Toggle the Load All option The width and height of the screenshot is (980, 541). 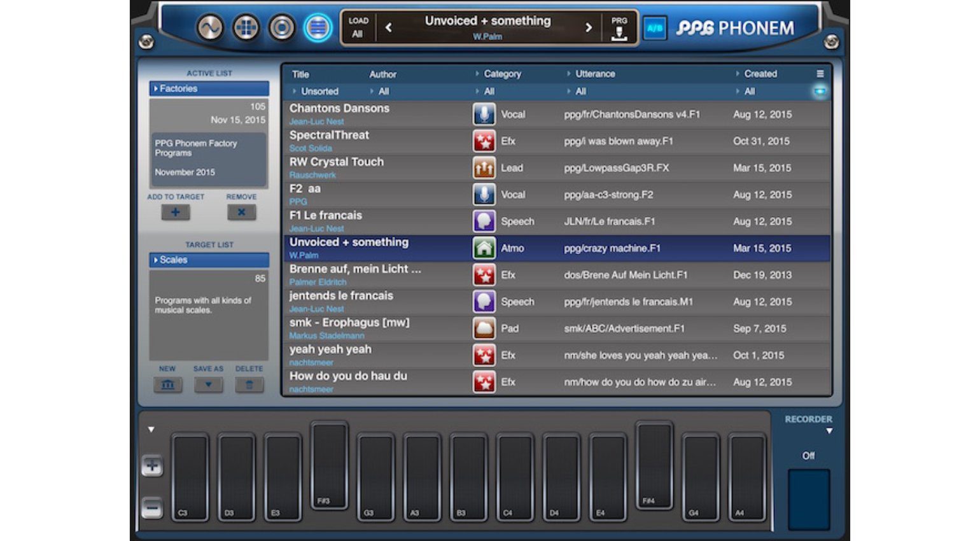tap(358, 28)
